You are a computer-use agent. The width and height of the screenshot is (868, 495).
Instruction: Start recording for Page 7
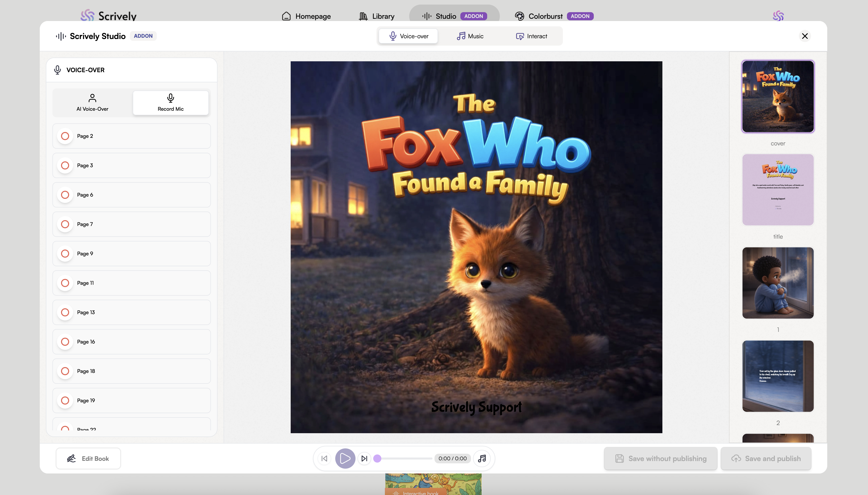tap(65, 224)
